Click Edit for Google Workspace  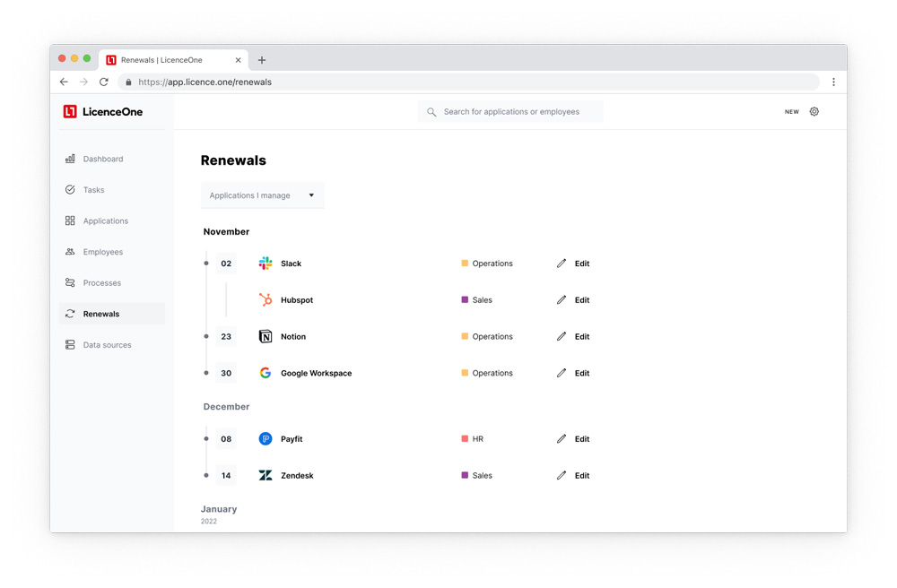tap(582, 373)
